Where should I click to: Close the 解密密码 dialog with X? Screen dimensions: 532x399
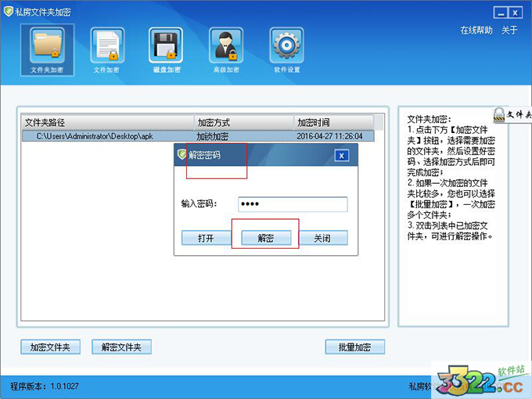[342, 156]
